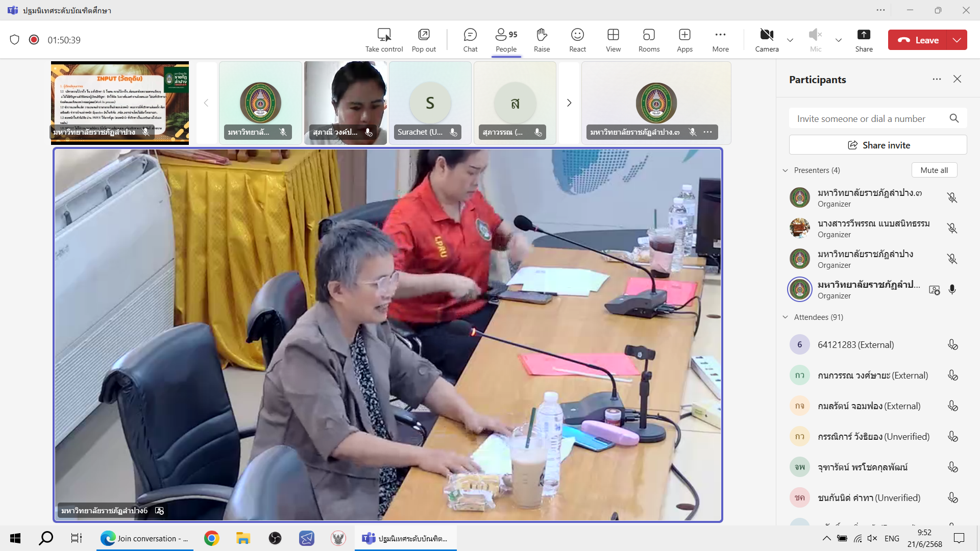
Task: Open the ENG language switcher
Action: 892,538
